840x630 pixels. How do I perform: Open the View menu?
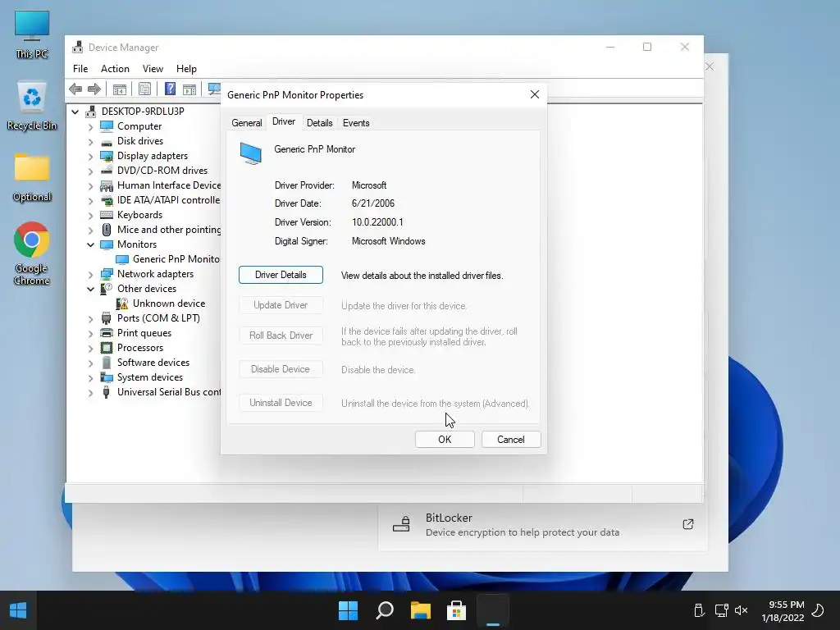153,69
